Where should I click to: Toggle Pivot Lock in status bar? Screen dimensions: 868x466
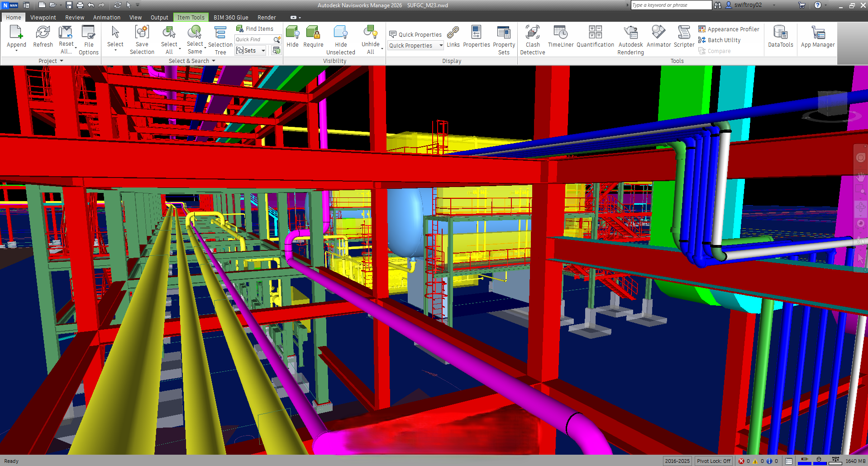(x=714, y=461)
